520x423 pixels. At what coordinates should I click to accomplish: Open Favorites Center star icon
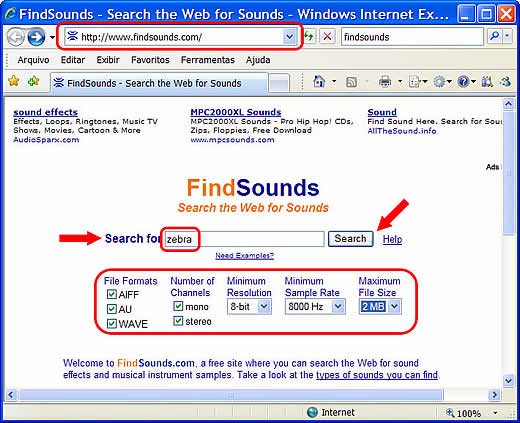click(14, 81)
